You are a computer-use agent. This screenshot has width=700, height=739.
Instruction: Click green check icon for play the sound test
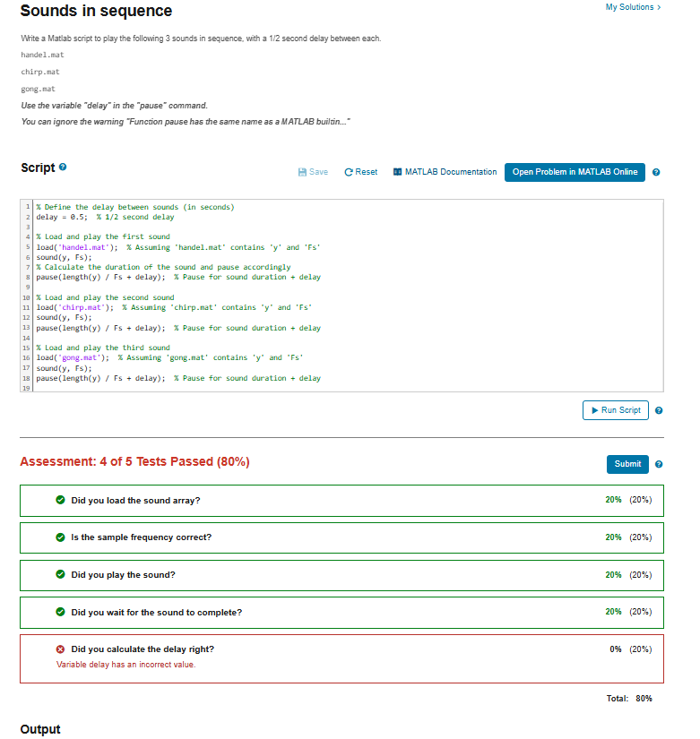click(x=60, y=574)
